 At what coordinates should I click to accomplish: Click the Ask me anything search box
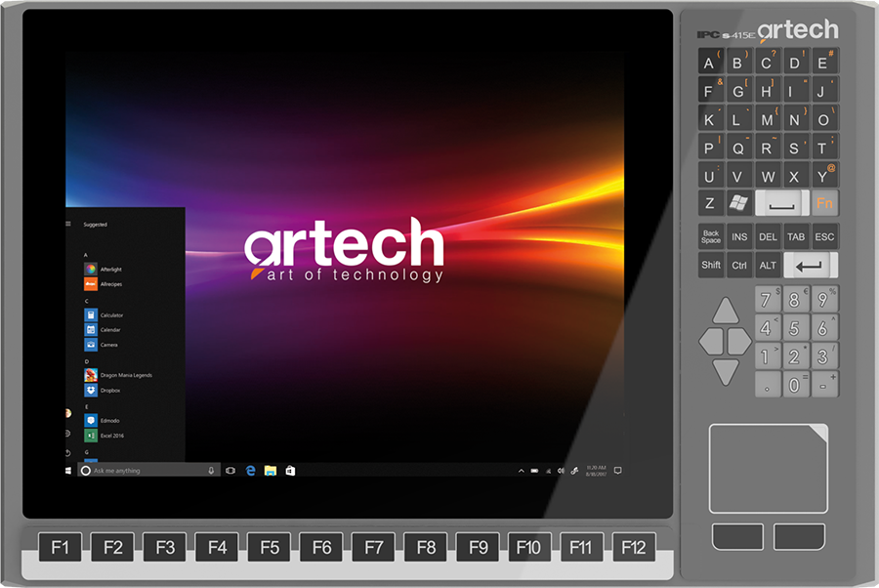[x=147, y=471]
